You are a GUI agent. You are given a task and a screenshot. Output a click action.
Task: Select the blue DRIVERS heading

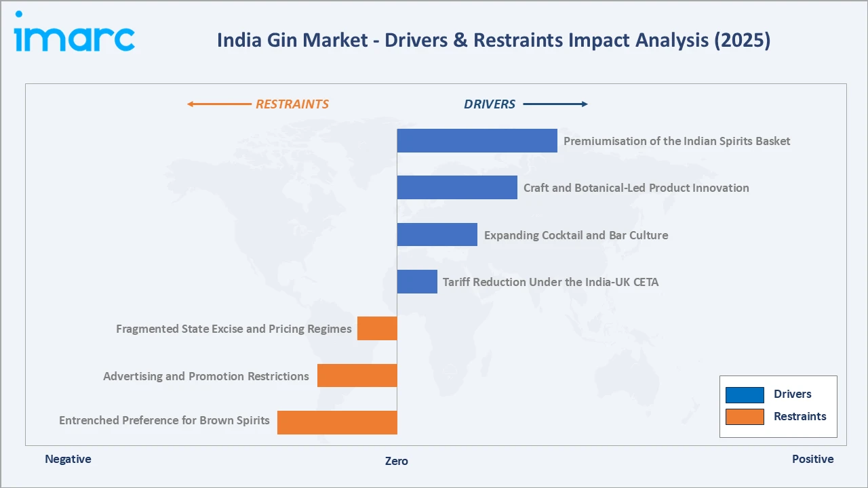490,104
